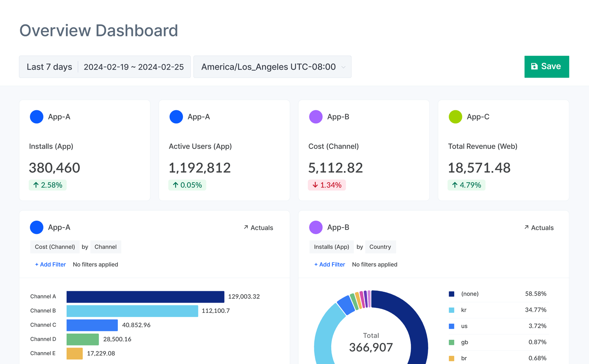Viewport: 589px width, 364px height.
Task: Open the Country breakdown selector
Action: pos(380,247)
